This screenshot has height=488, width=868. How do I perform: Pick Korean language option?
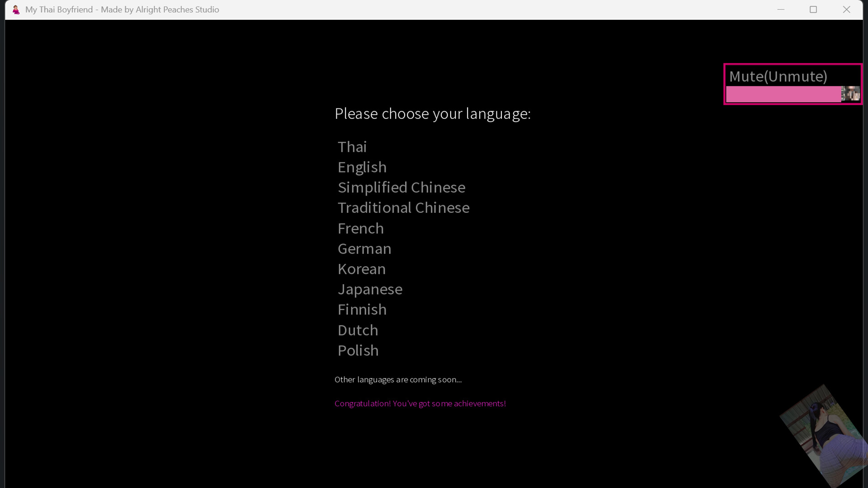[x=361, y=269]
